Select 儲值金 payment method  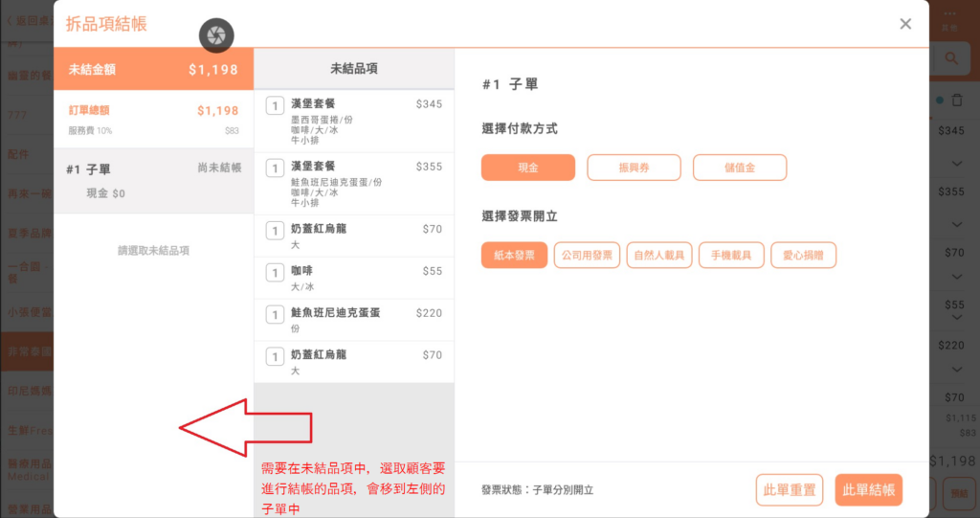(x=740, y=168)
